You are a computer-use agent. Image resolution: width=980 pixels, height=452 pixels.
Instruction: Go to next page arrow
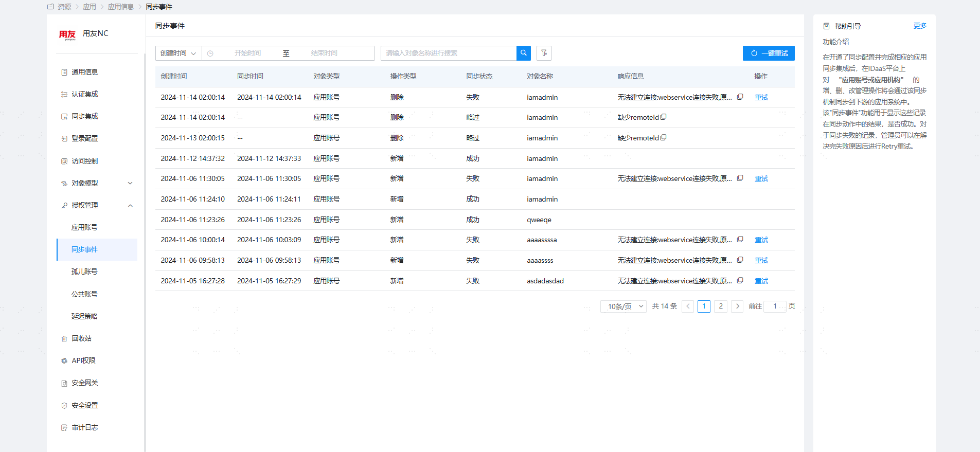point(737,306)
